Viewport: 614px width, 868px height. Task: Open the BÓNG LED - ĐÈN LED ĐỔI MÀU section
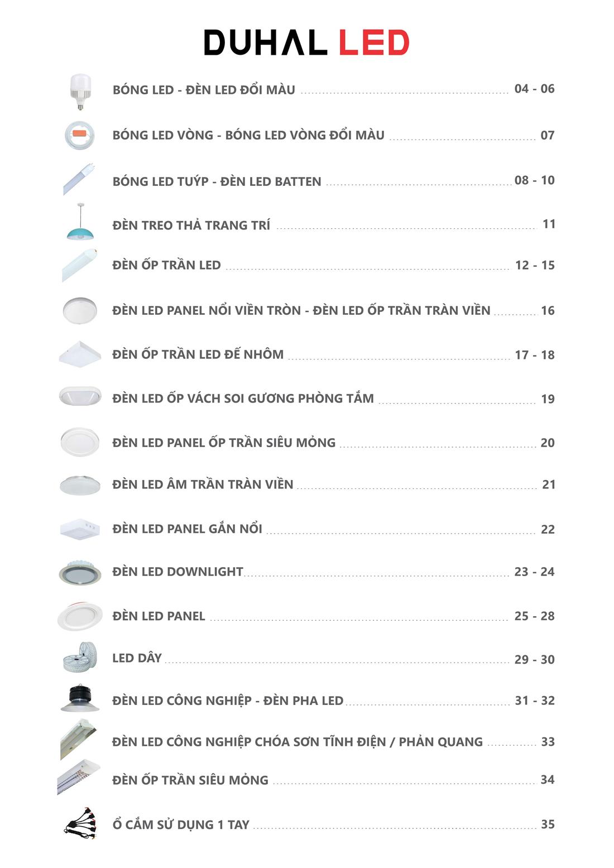[204, 90]
